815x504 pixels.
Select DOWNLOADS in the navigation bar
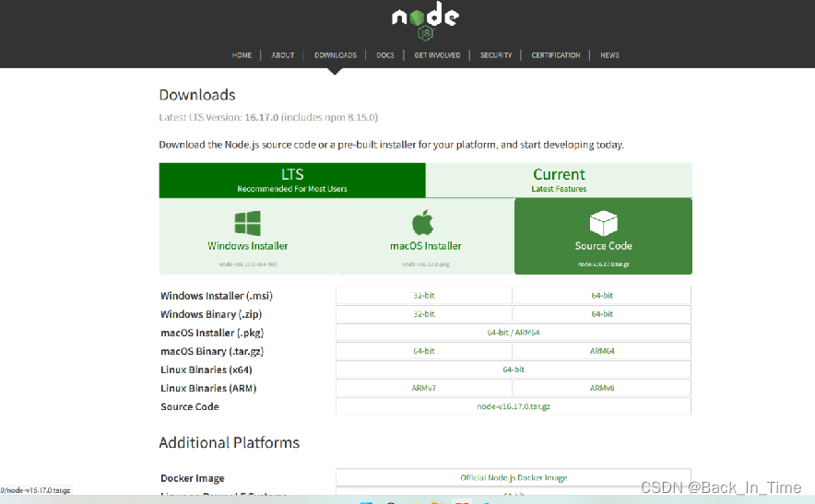pos(336,55)
